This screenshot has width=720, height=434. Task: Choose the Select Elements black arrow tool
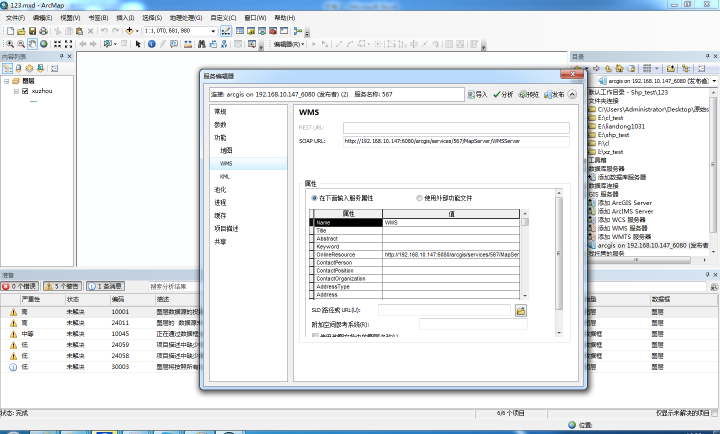[138, 44]
